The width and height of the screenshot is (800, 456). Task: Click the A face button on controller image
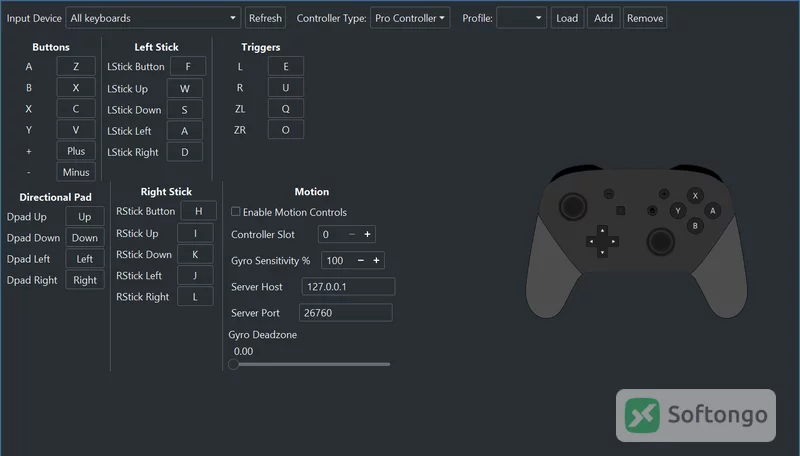(x=713, y=210)
